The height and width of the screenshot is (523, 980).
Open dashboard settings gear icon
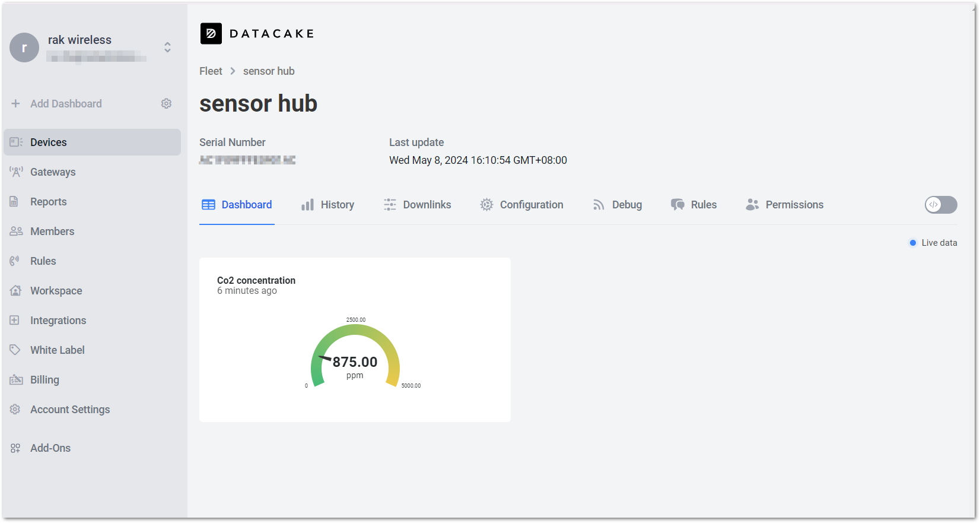166,103
